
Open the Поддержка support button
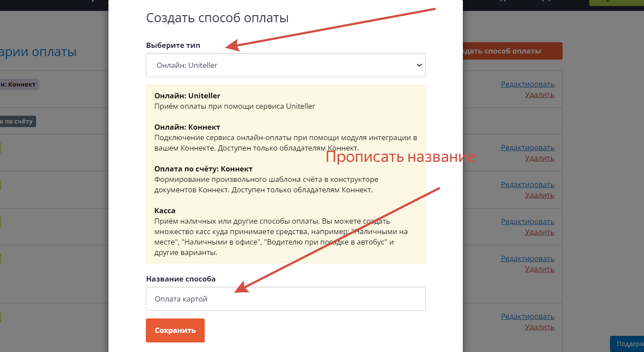click(627, 344)
